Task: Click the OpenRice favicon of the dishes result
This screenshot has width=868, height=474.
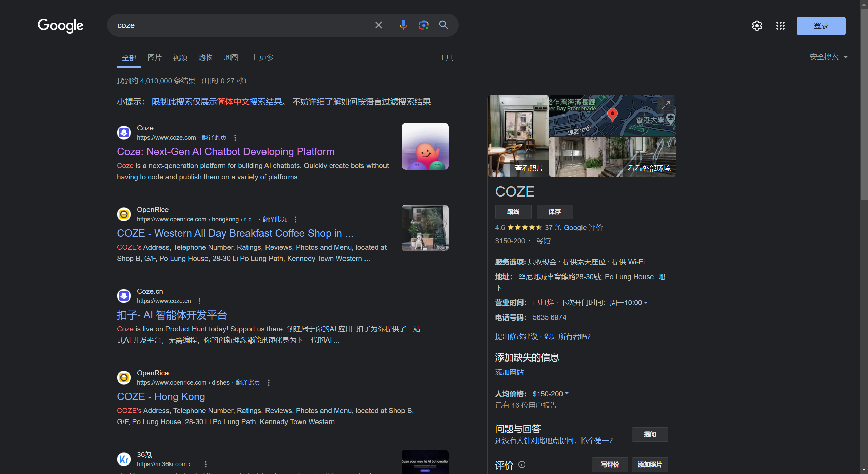Action: (124, 378)
